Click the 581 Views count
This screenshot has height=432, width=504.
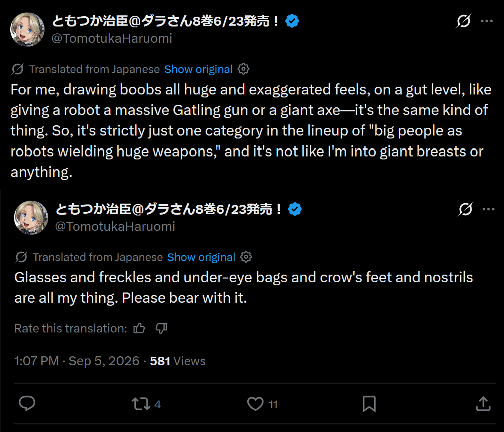[x=178, y=361]
